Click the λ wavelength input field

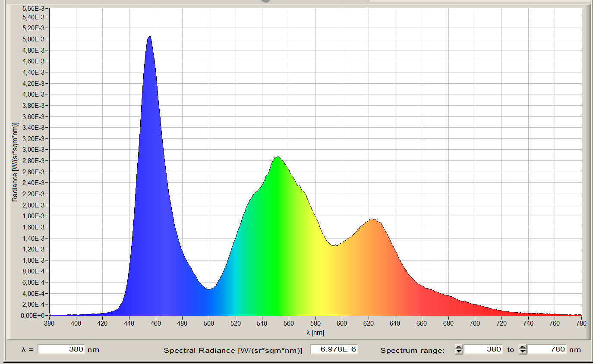click(62, 349)
